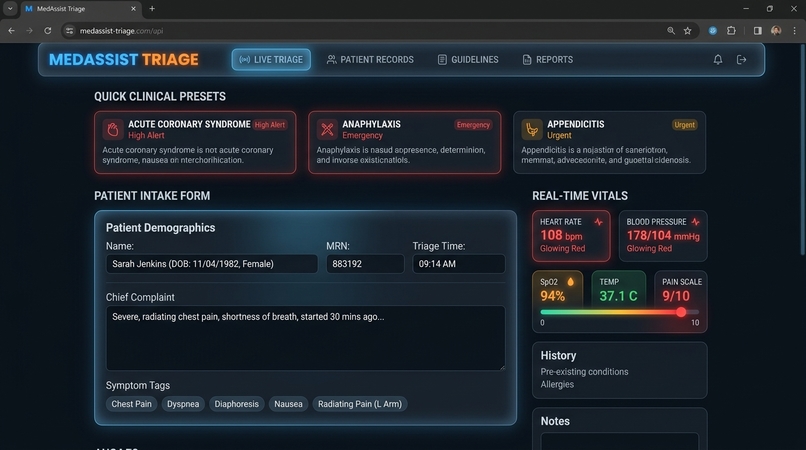Click the blue extension icon in toolbar

[712, 31]
